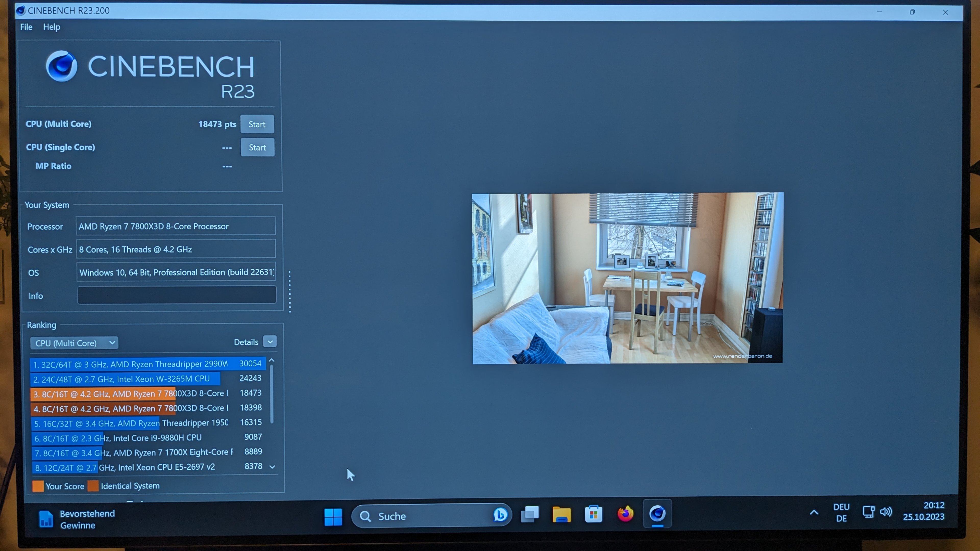Image resolution: width=980 pixels, height=551 pixels.
Task: Show hidden tray icons chevron
Action: click(x=814, y=512)
